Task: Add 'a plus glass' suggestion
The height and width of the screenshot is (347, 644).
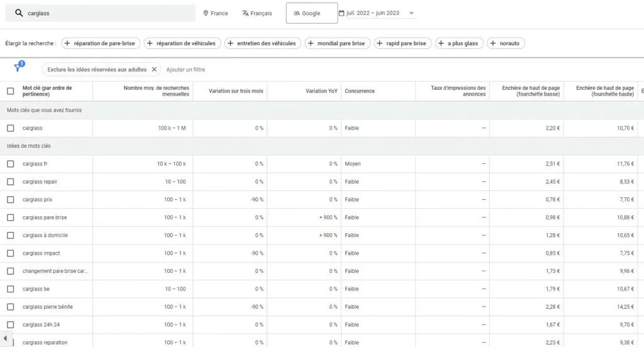Action: [x=459, y=43]
